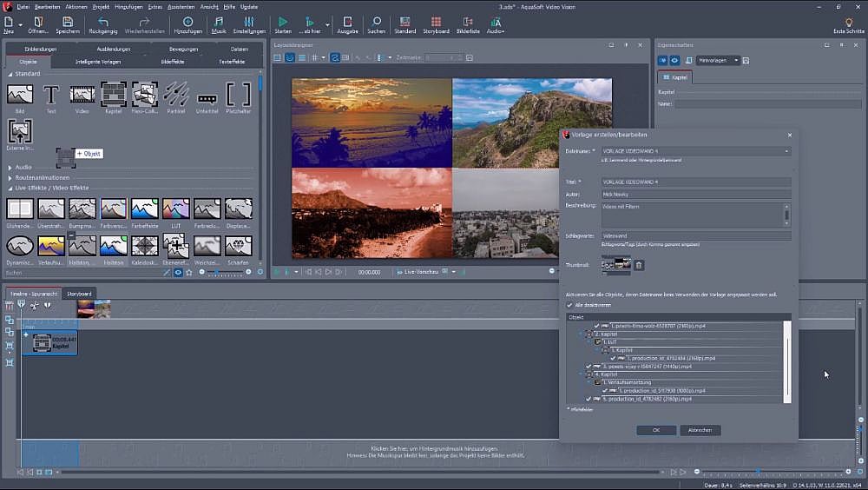Confirm the dialog with OK
This screenshot has height=490, width=868.
[x=655, y=430]
